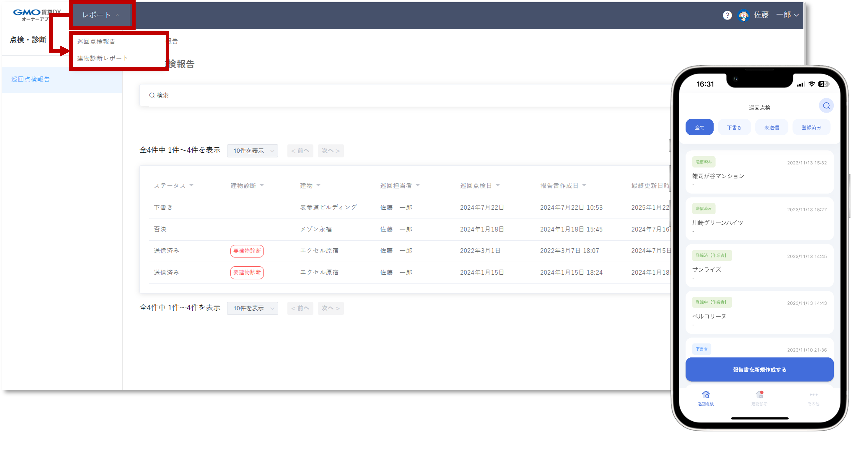This screenshot has height=450, width=868.
Task: Click the magnifier icon in search box
Action: coord(152,95)
